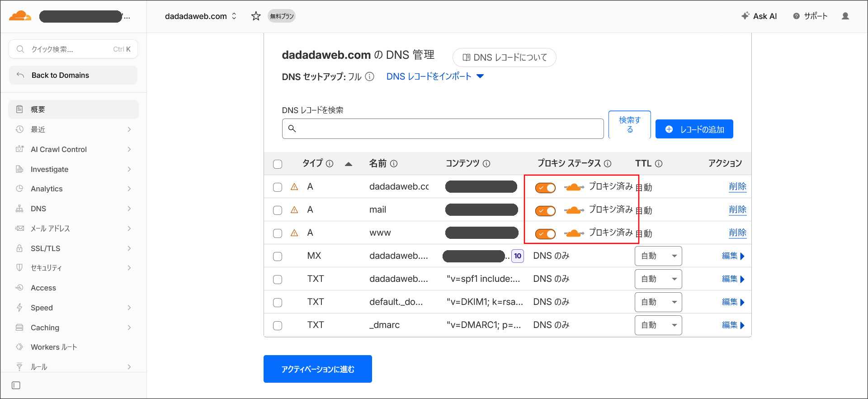The height and width of the screenshot is (399, 868).
Task: Open セキュリティ in sidebar
Action: point(73,268)
